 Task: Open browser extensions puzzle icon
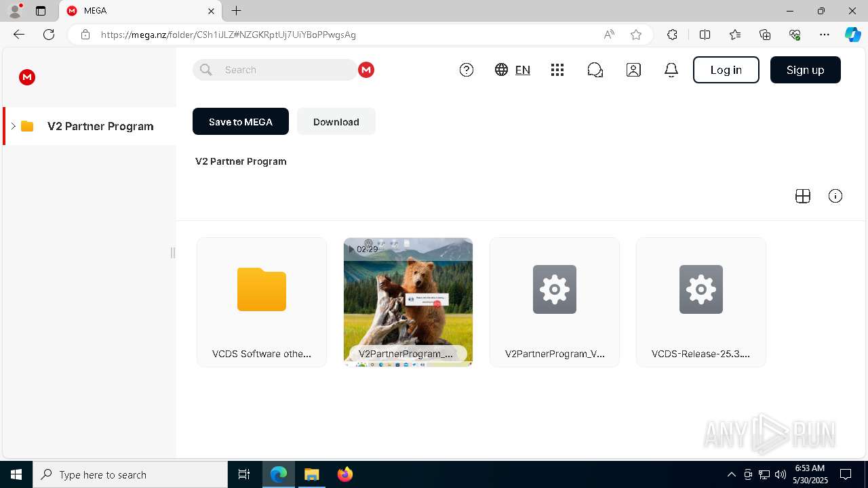tap(672, 35)
